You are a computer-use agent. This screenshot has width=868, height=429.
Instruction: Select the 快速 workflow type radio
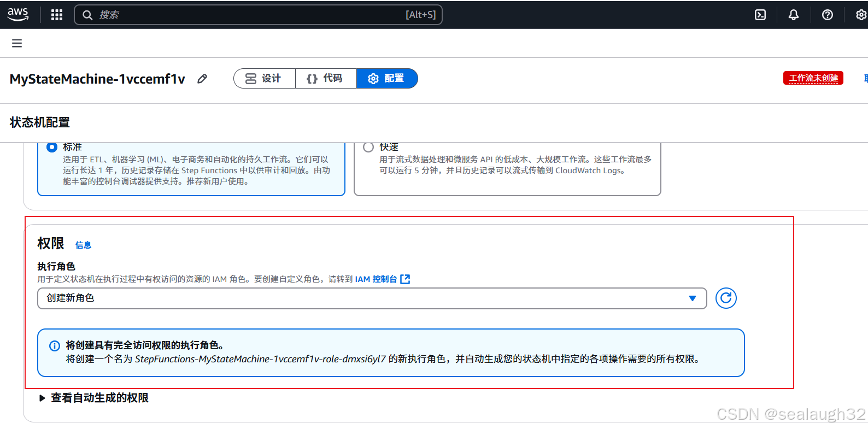click(368, 147)
